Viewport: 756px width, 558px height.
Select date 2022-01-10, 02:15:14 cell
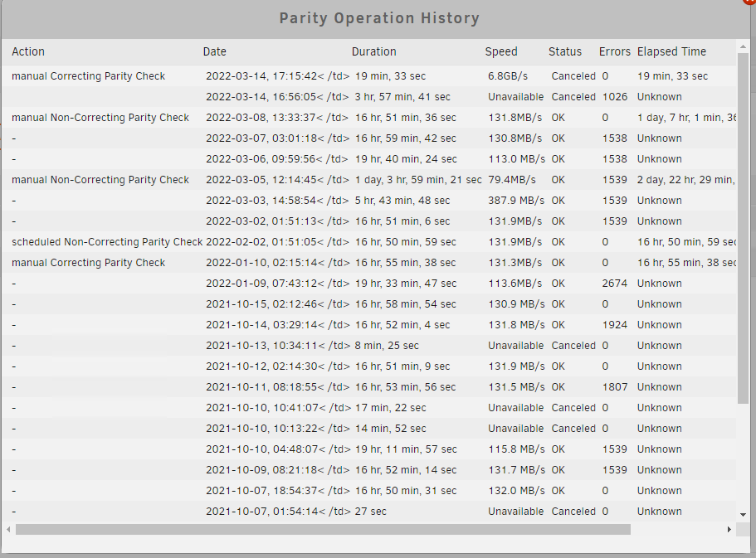(x=277, y=263)
